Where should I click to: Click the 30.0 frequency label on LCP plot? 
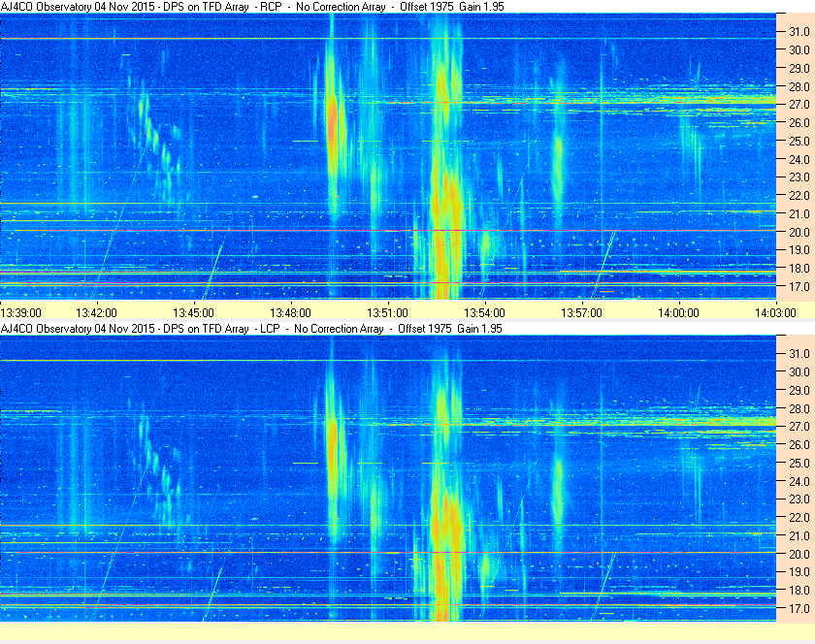[x=799, y=372]
